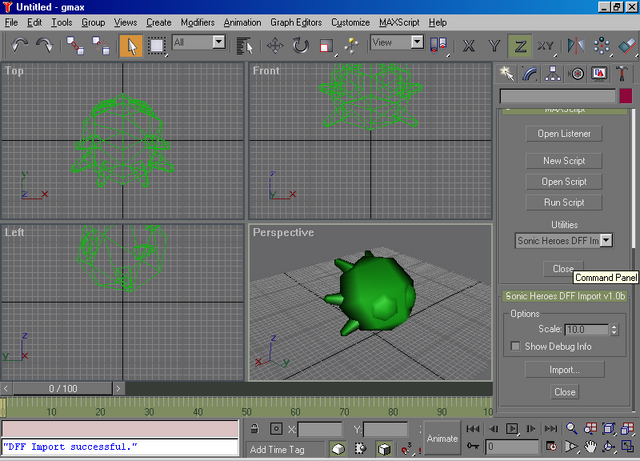Toggle the selection lock padlock
The height and width of the screenshot is (461, 640).
pos(255,429)
